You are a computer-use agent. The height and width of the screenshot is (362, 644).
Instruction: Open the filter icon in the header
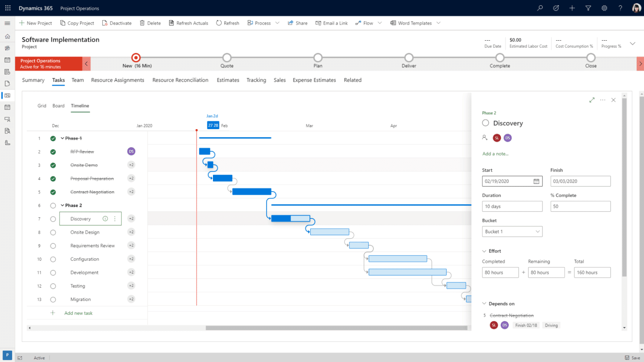588,8
